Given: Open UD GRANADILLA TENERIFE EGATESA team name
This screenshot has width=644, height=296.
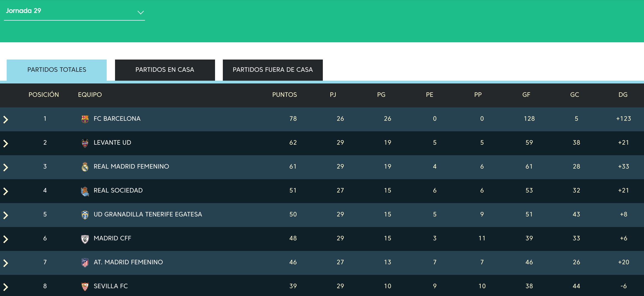Looking at the screenshot, I should [148, 214].
